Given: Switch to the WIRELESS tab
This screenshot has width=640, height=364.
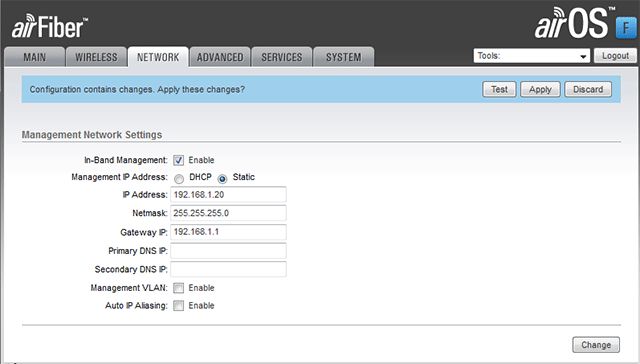Looking at the screenshot, I should pos(96,57).
